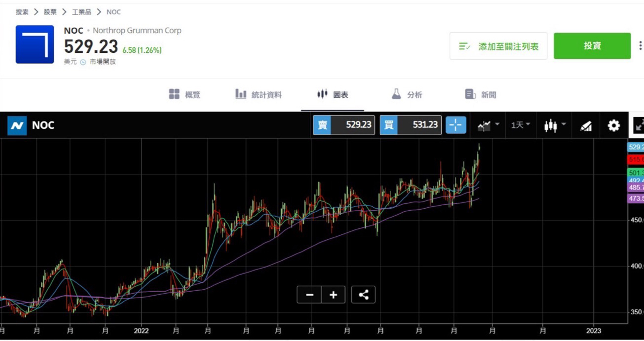Switch to the 統計資料 tab
This screenshot has height=341, width=644.
259,95
